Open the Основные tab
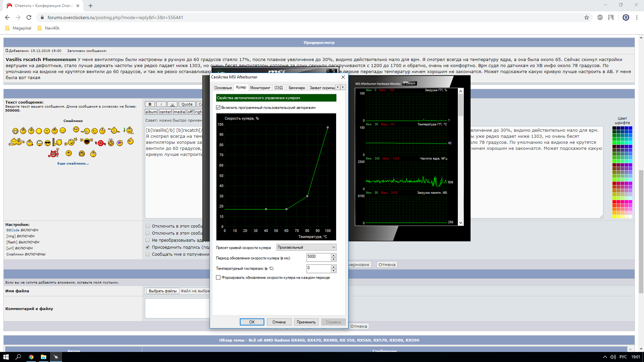Screen dimensions: 644x362 (223, 88)
